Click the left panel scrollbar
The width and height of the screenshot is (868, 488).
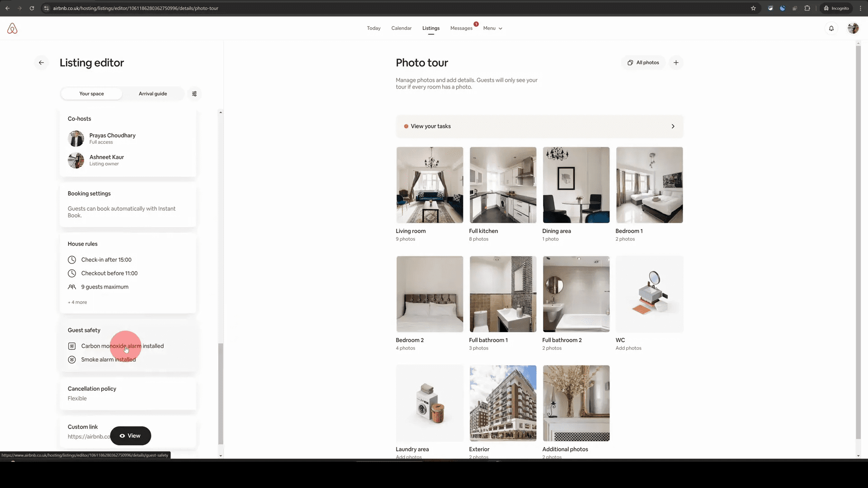[x=221, y=394]
